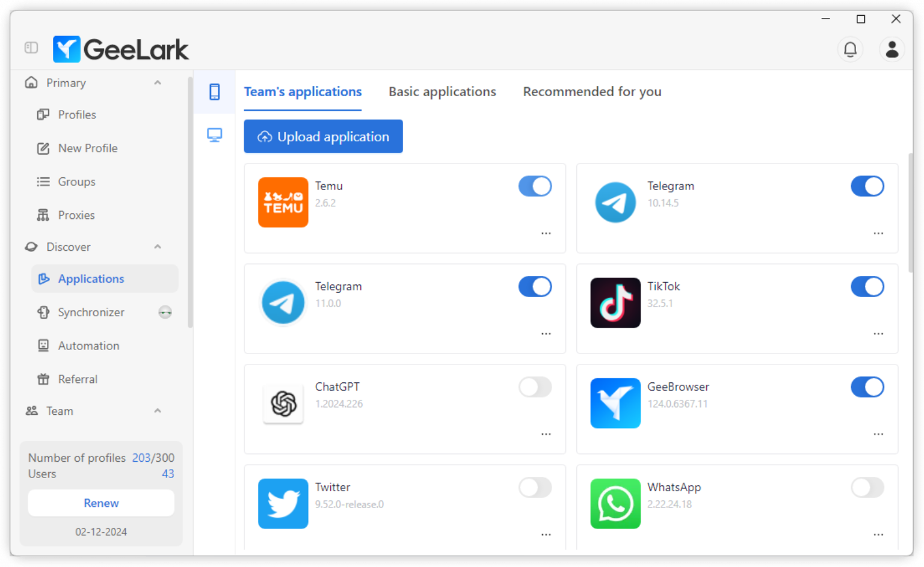The height and width of the screenshot is (567, 924).
Task: Disable the Temu toggle
Action: tap(535, 186)
